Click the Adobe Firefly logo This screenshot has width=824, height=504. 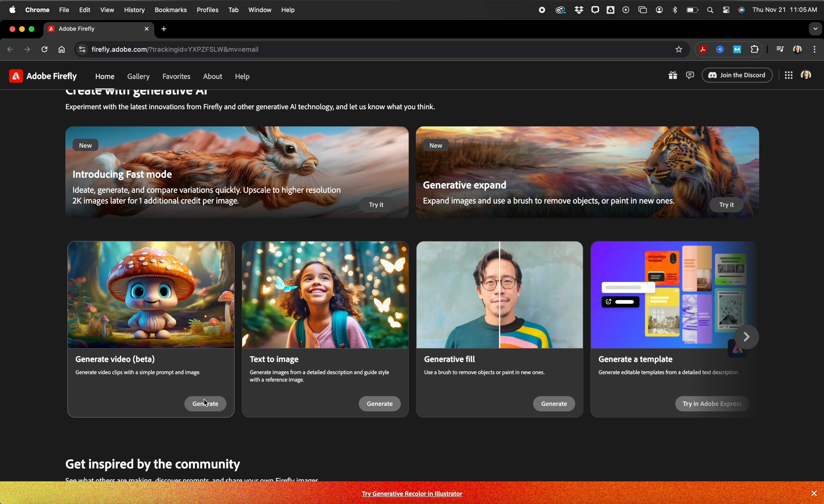coord(43,76)
